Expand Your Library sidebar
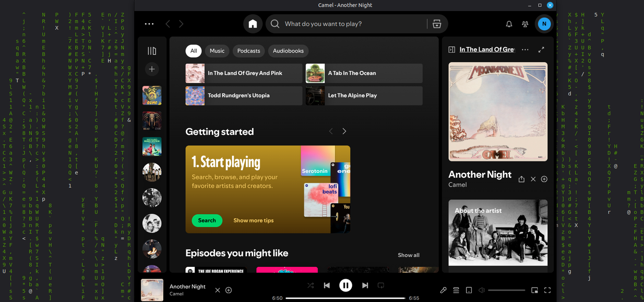This screenshot has height=302, width=644. (152, 51)
